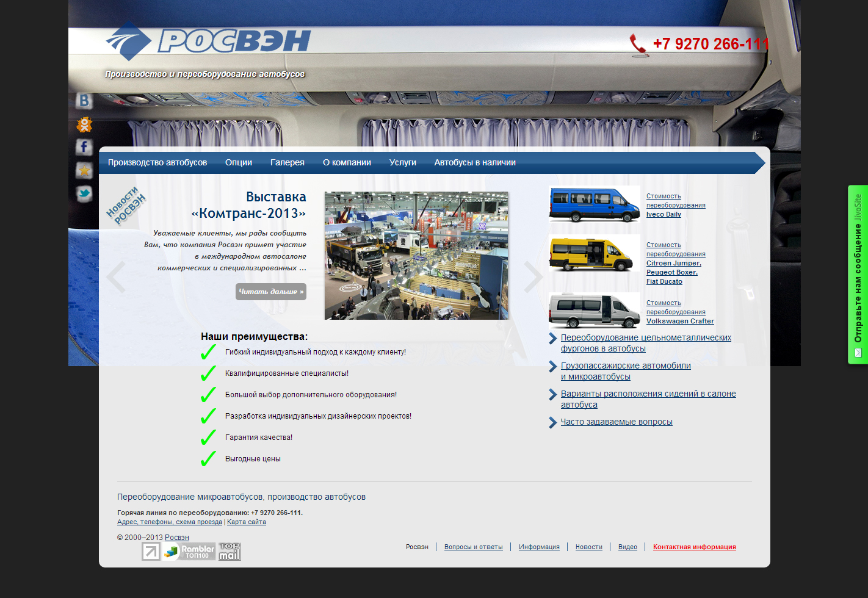The height and width of the screenshot is (598, 868).
Task: Show previous news slide with left arrow
Action: pyautogui.click(x=115, y=277)
